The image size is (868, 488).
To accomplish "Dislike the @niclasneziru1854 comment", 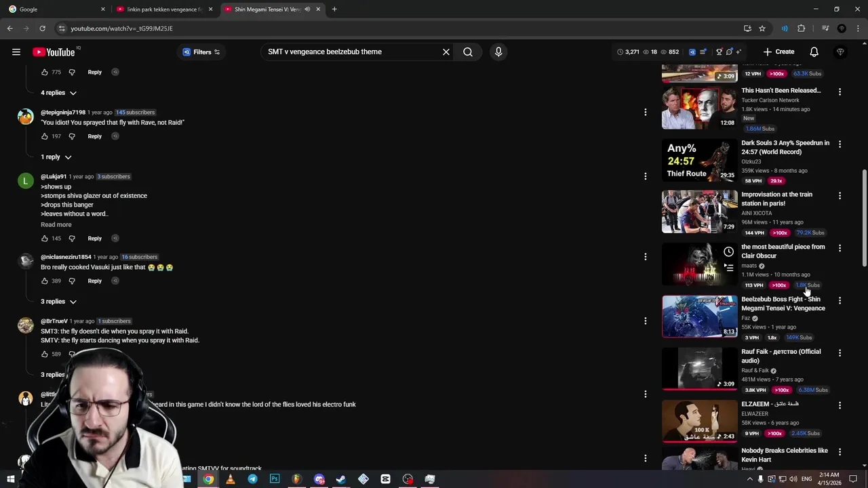I will 72,281.
